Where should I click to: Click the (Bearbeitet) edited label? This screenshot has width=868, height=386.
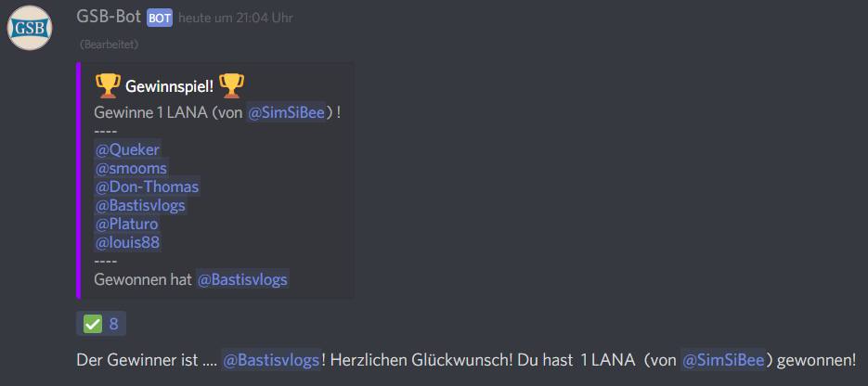point(109,45)
